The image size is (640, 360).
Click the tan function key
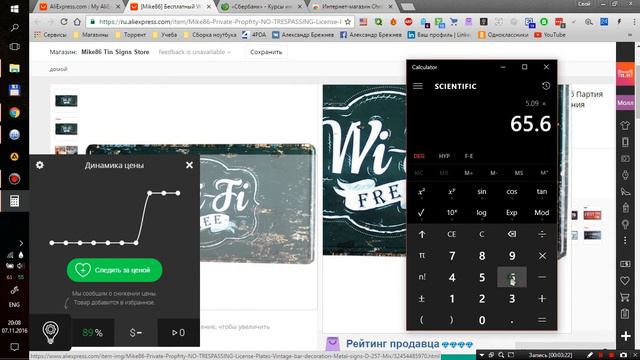click(x=542, y=191)
